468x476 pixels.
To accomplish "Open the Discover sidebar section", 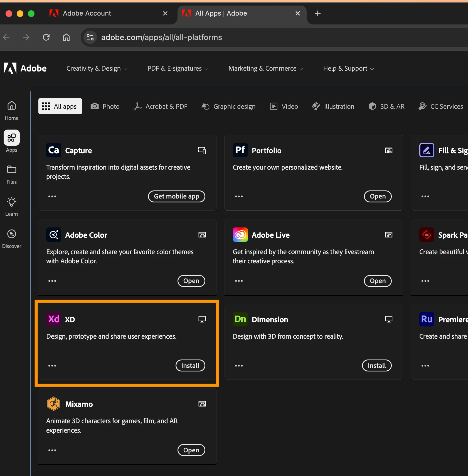I will point(12,239).
